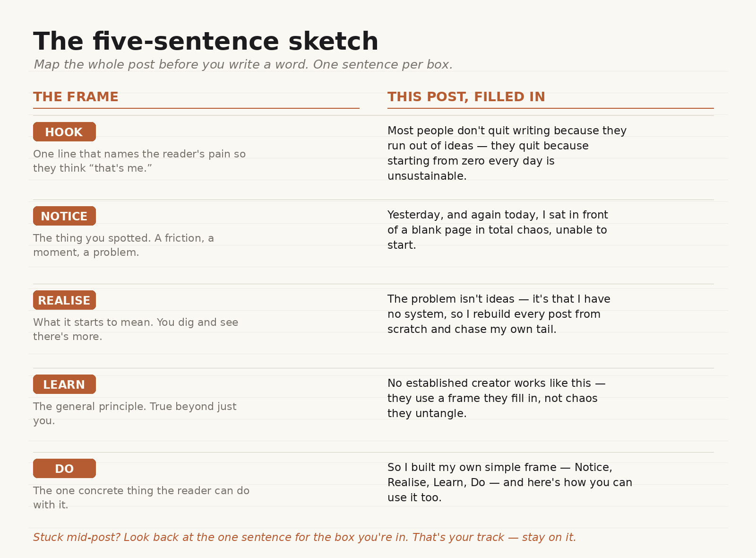The width and height of the screenshot is (756, 558).
Task: Select the sentence about established creators
Action: tap(497, 398)
